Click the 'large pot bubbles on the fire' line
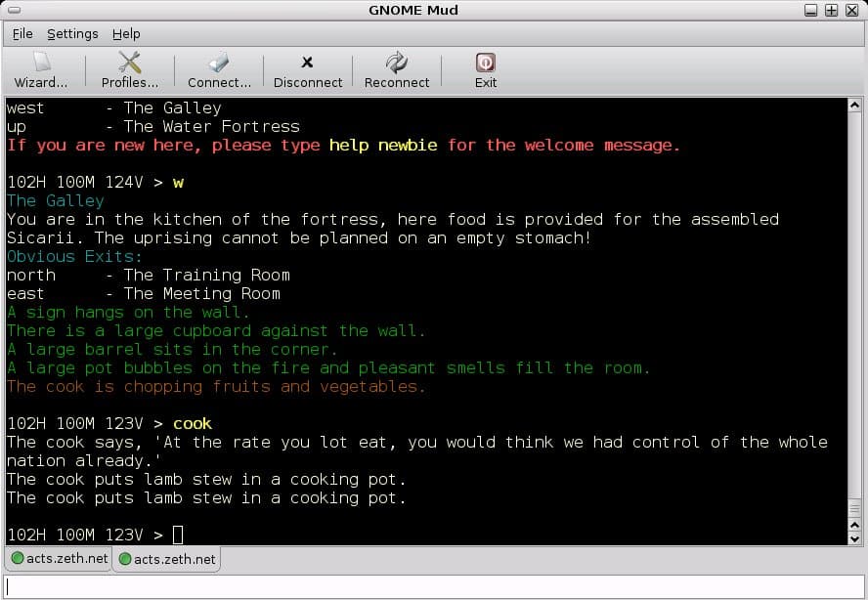Viewport: 868px width, 600px height. [328, 368]
